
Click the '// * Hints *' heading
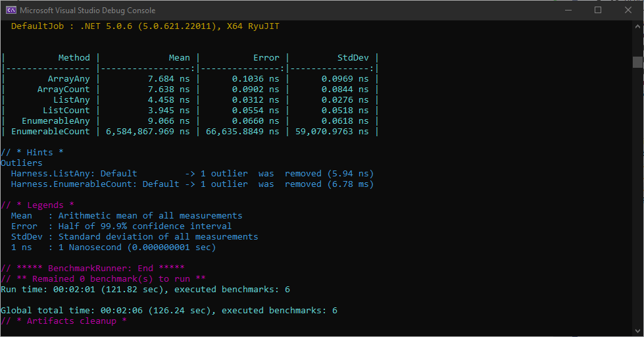[32, 153]
